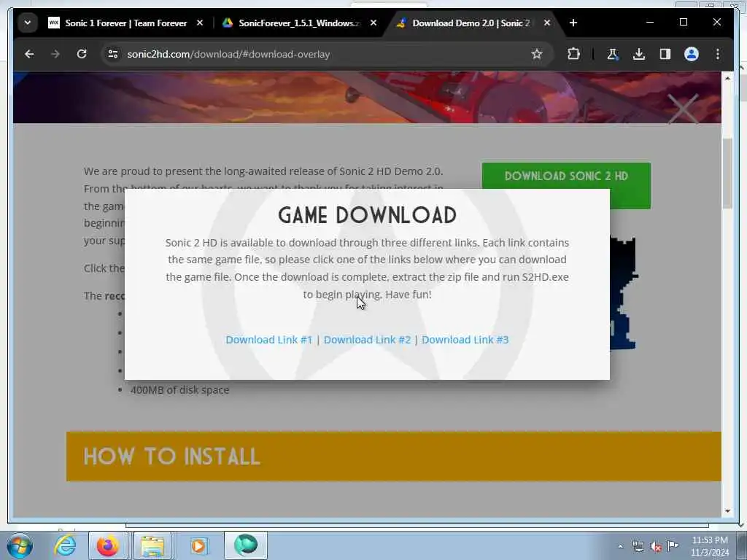
Task: View site information icon
Action: tap(113, 54)
